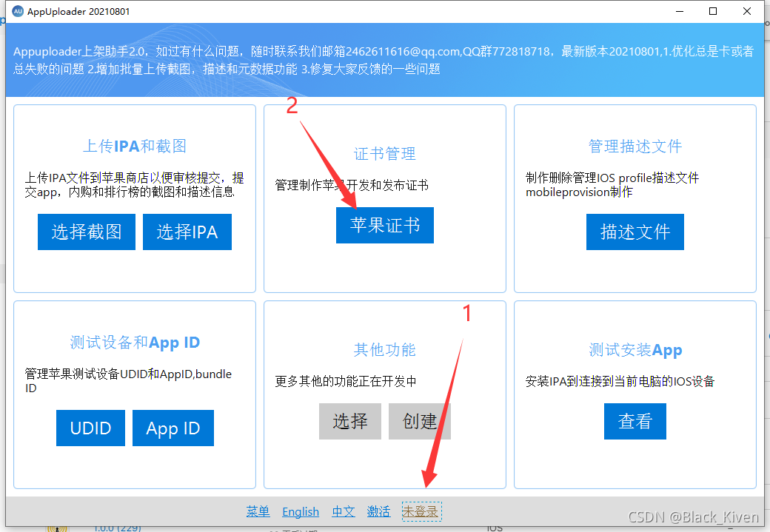Click the 管理苹果测试设备UDID和AppID description
Image resolution: width=770 pixels, height=532 pixels.
coord(128,381)
